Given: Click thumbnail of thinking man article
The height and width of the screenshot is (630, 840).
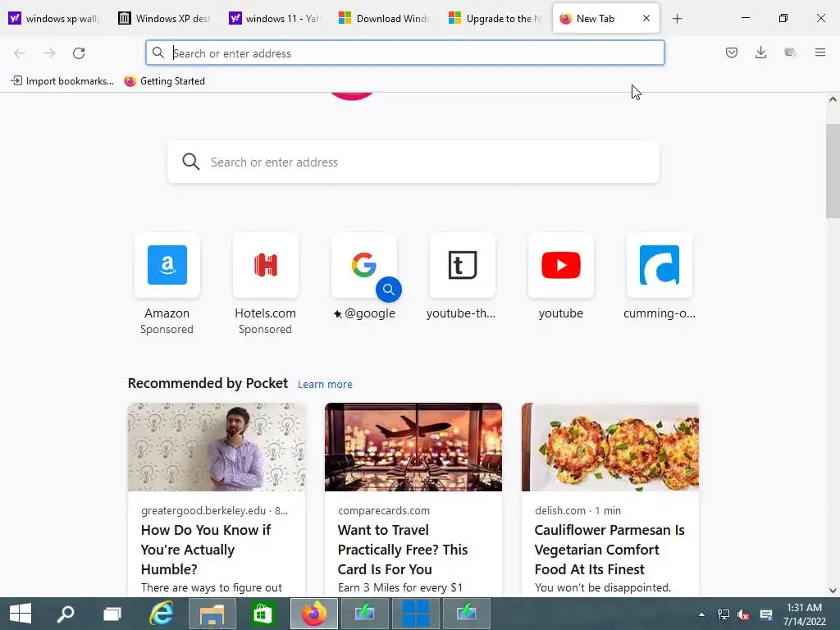Looking at the screenshot, I should pos(217,447).
